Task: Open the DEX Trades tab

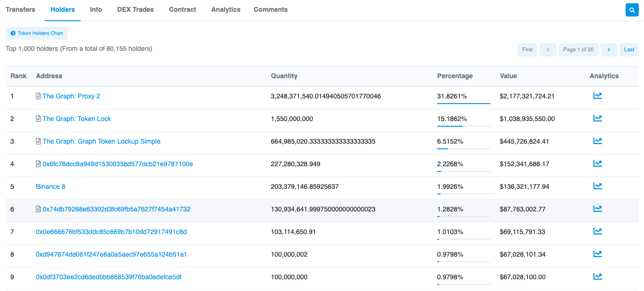Action: [x=135, y=9]
